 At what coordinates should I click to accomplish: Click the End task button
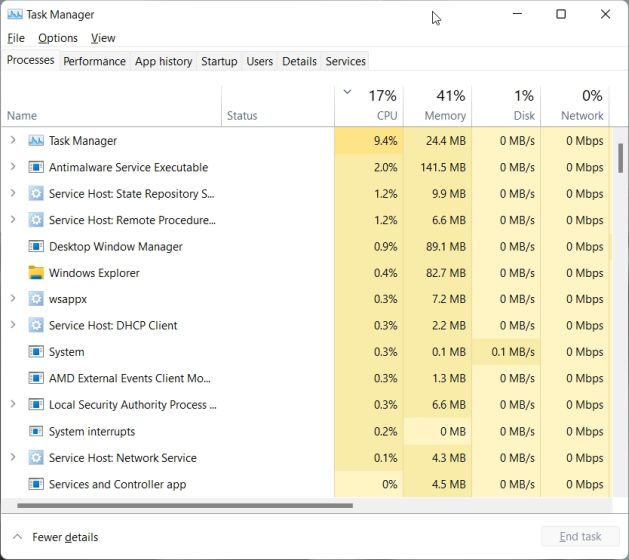click(x=580, y=537)
